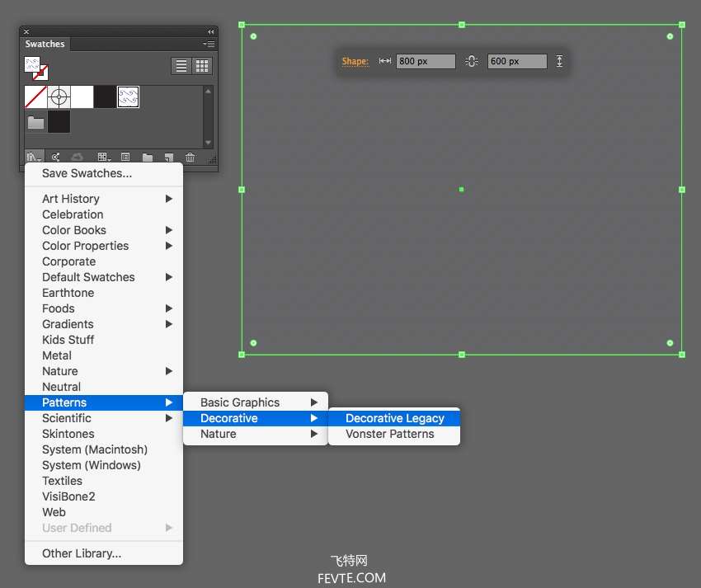Collapse the Swatches panel with double arrows

coord(210,31)
